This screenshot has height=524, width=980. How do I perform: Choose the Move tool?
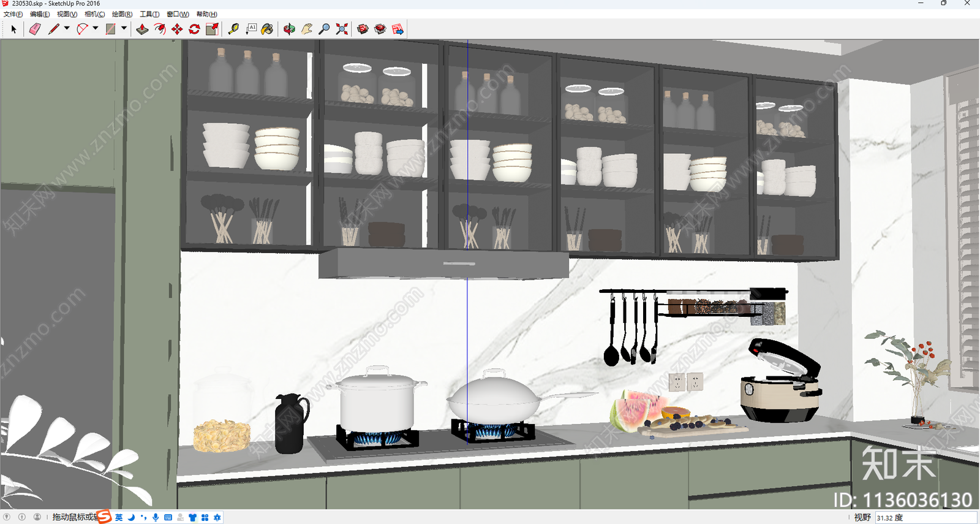[x=177, y=29]
